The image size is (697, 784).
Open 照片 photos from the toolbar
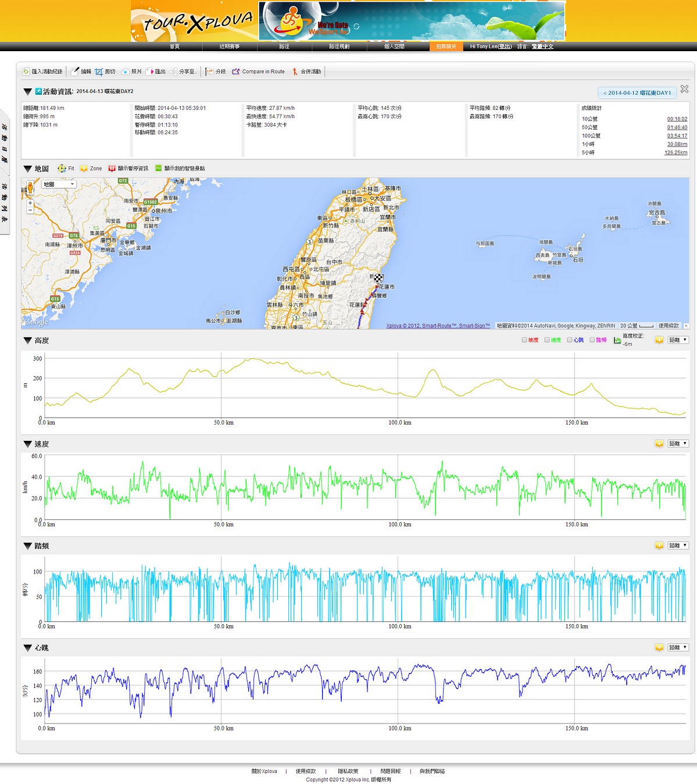pyautogui.click(x=125, y=72)
